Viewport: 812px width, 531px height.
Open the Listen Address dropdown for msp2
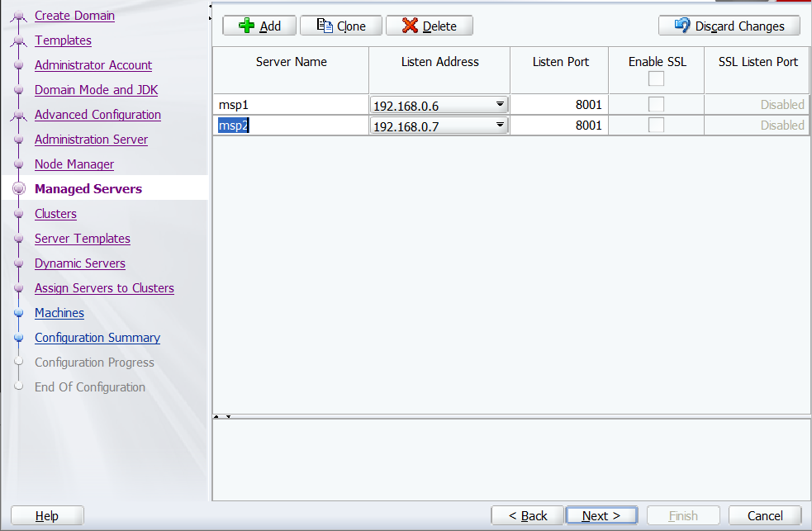[x=499, y=125]
